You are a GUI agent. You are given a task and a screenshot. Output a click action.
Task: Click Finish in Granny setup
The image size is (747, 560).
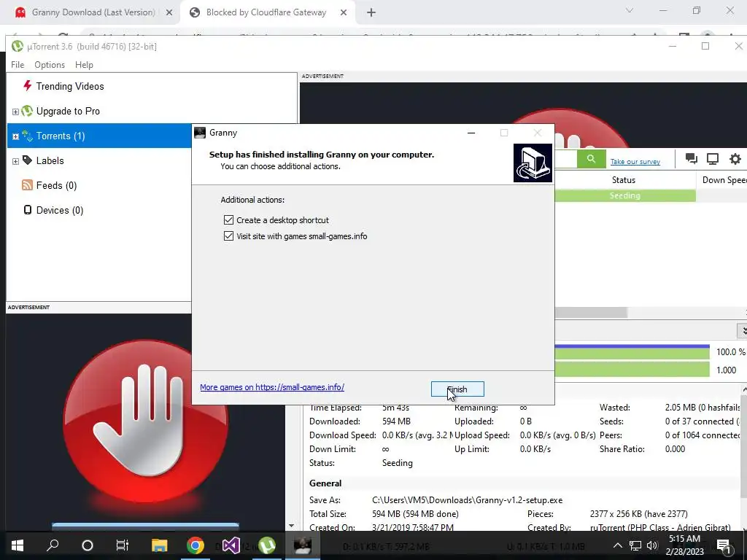click(x=457, y=389)
